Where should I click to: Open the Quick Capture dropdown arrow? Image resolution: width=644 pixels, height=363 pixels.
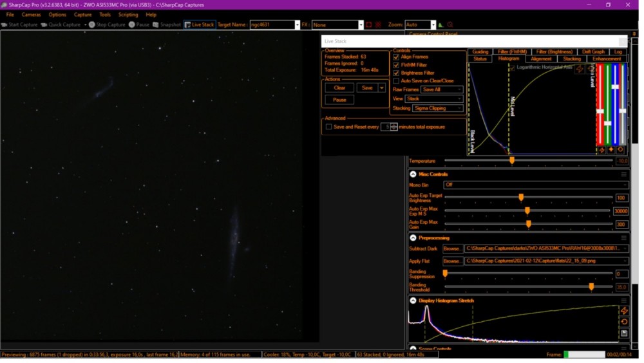(x=86, y=24)
